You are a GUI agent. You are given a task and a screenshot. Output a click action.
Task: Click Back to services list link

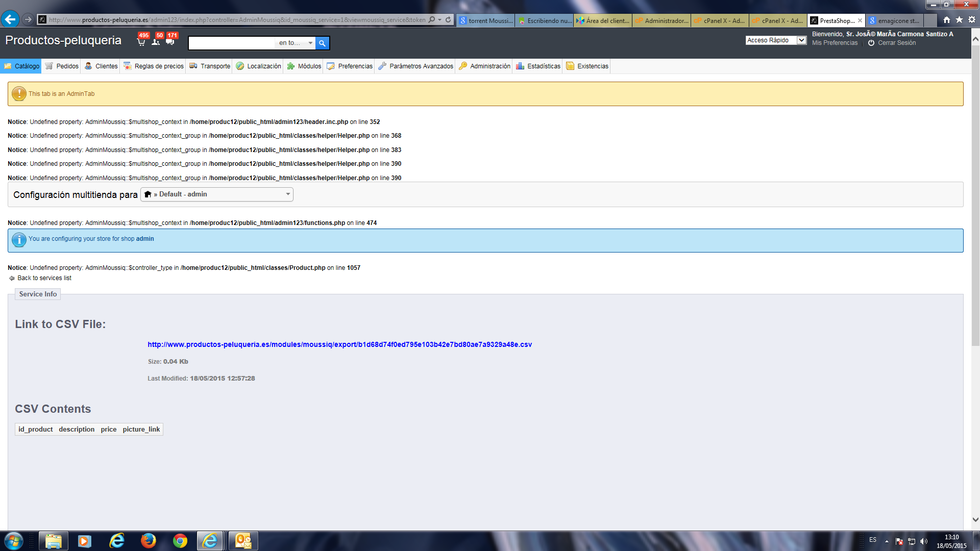(x=44, y=278)
